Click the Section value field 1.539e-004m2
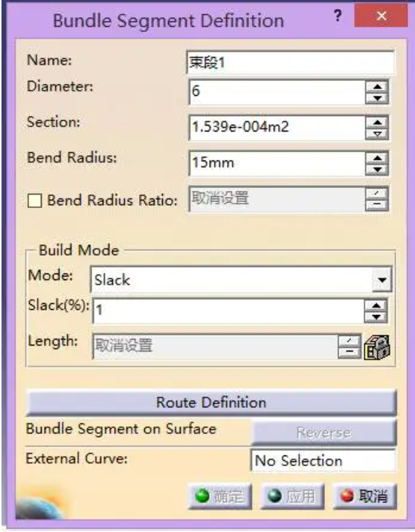 point(277,128)
